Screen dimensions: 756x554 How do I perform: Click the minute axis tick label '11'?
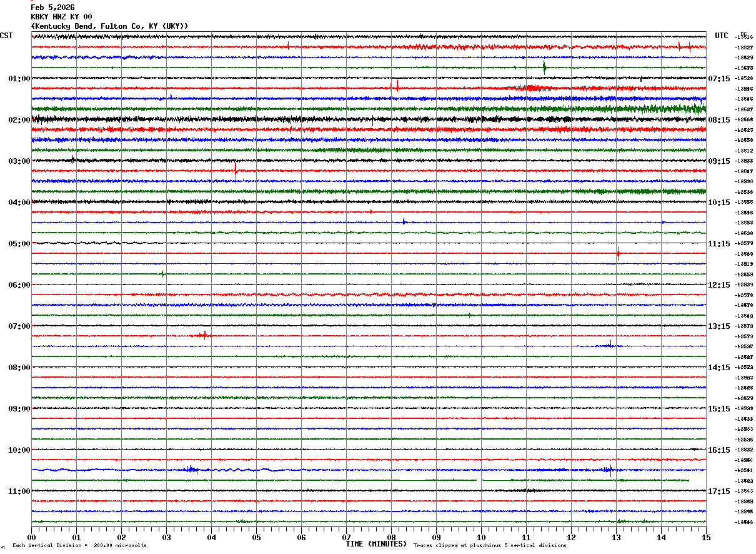[x=526, y=537]
